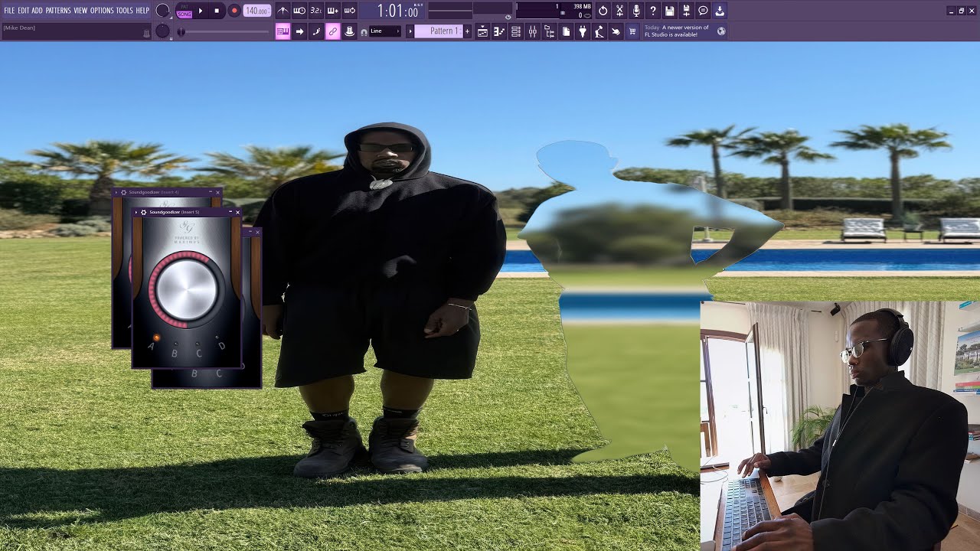Screen dimensions: 980x551
Task: Toggle typing keyboard to piano
Action: 283,31
